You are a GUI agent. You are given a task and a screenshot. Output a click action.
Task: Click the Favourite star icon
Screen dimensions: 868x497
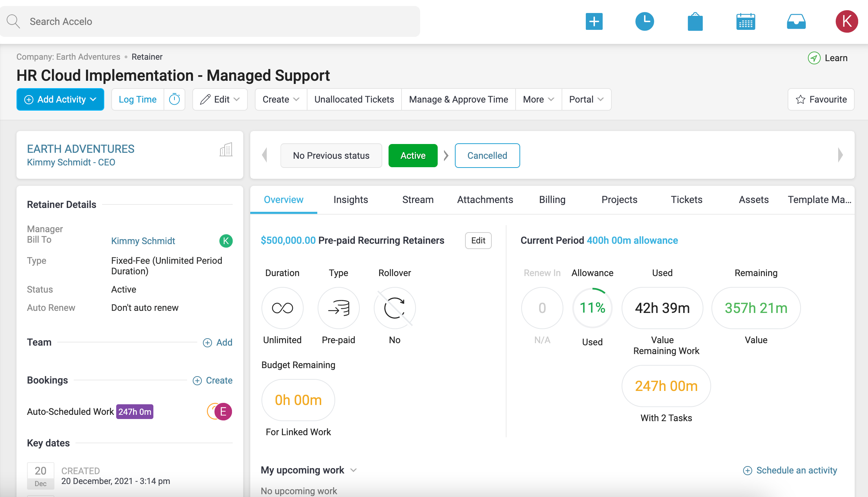pyautogui.click(x=800, y=99)
